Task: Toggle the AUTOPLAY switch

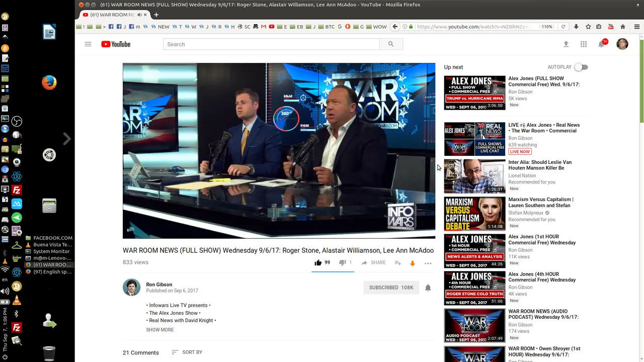Action: [x=581, y=67]
